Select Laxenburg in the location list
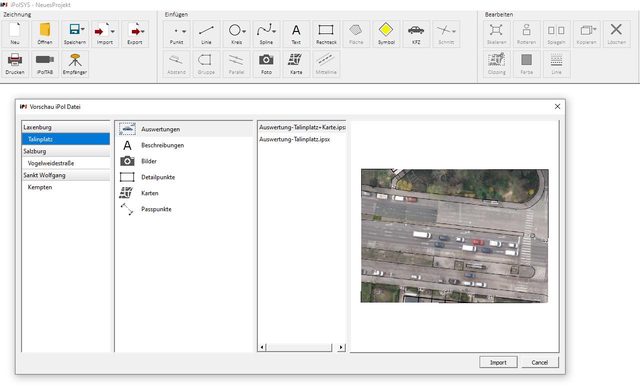 coord(66,127)
